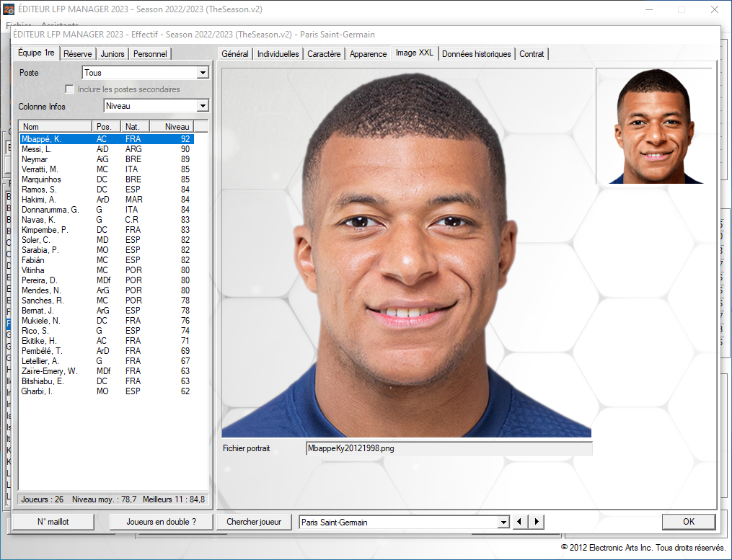Click the Chercher joueur button
This screenshot has height=560, width=732.
(254, 522)
